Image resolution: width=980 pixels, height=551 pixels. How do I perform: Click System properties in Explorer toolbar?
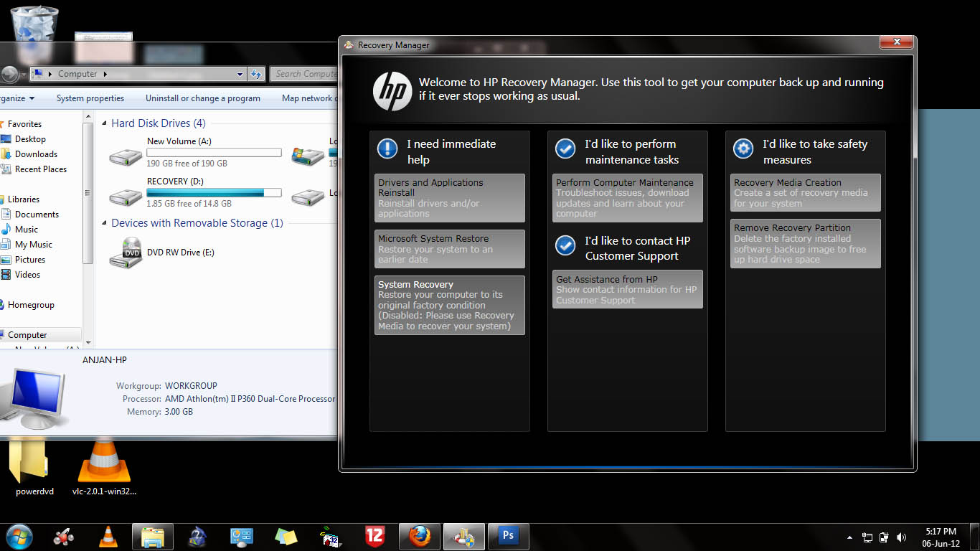pos(90,98)
